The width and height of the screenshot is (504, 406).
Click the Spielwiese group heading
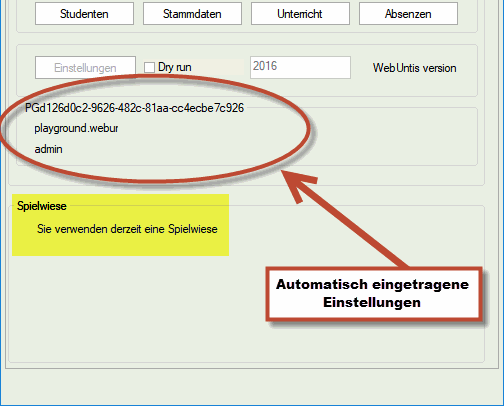point(42,206)
